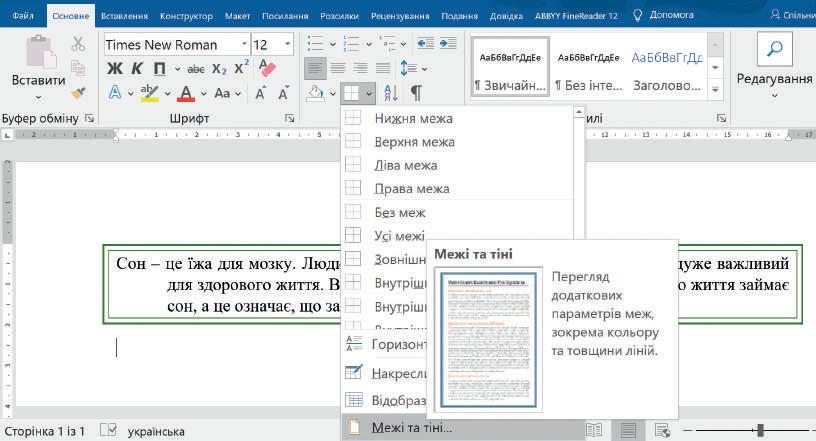The width and height of the screenshot is (816, 441).
Task: Adjust the zoom slider handle
Action: click(x=760, y=430)
